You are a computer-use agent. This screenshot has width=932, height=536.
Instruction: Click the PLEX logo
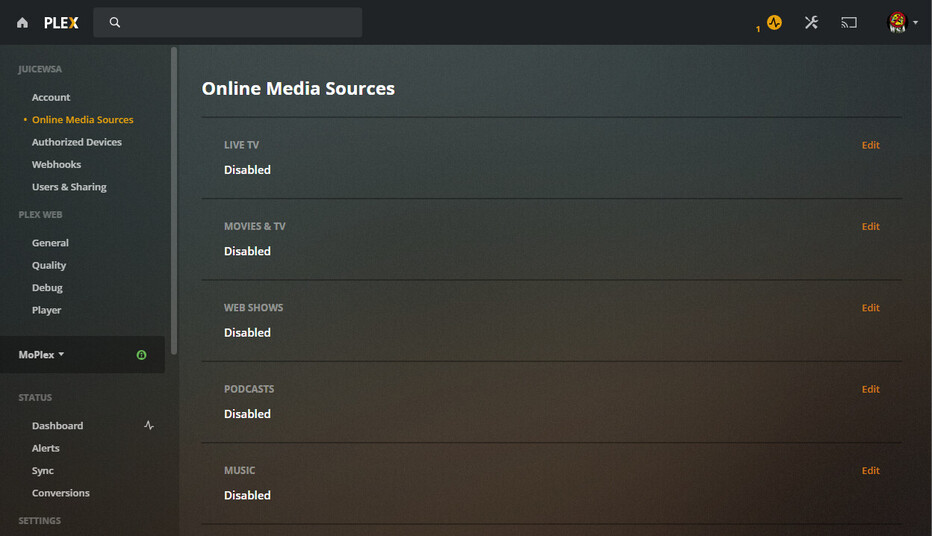(61, 23)
